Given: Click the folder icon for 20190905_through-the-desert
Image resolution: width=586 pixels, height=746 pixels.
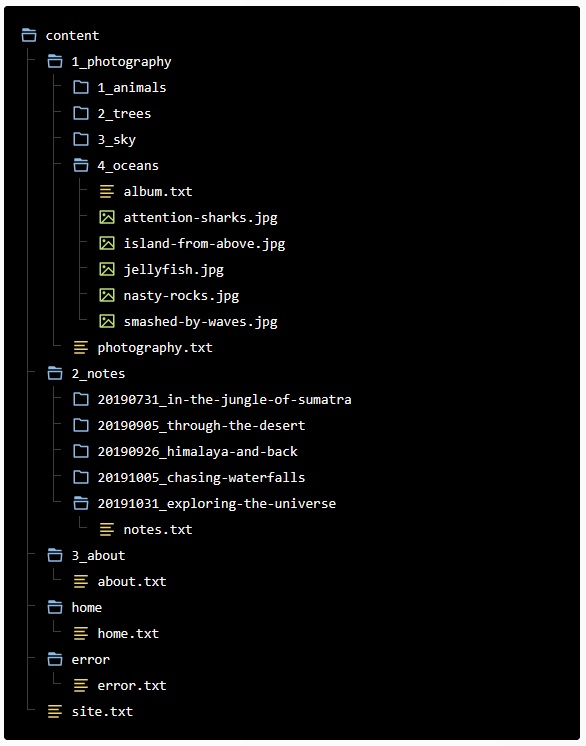Looking at the screenshot, I should (x=81, y=425).
